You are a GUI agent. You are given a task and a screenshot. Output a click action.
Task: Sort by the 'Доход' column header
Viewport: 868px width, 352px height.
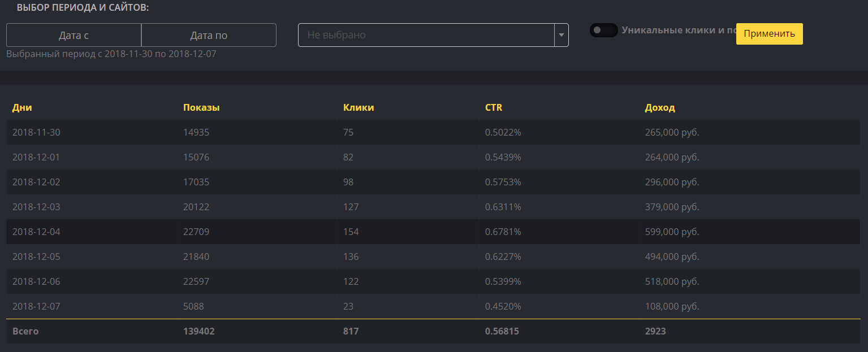tap(660, 107)
